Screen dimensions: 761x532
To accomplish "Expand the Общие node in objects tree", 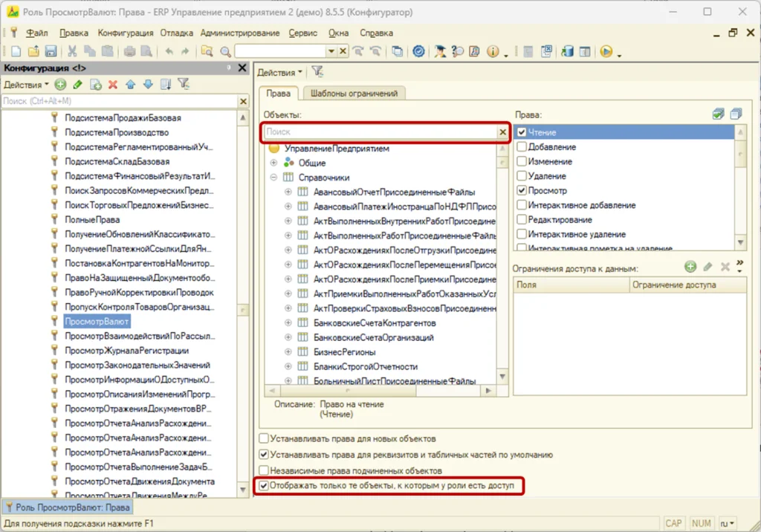I will tap(273, 163).
